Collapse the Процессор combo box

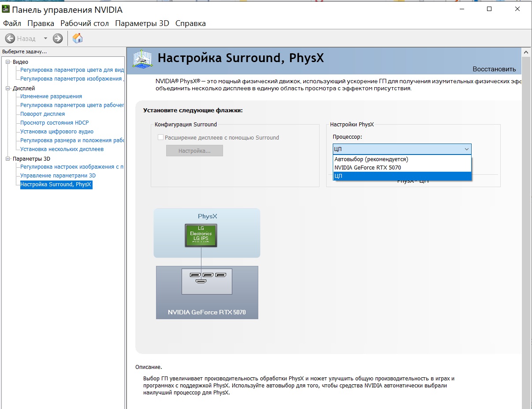coord(402,149)
